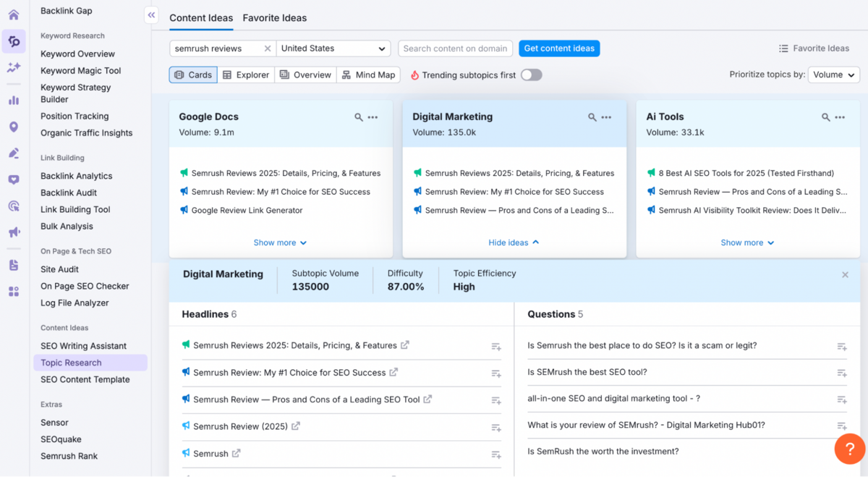
Task: Expand Show more on Ai Tools card
Action: point(747,243)
